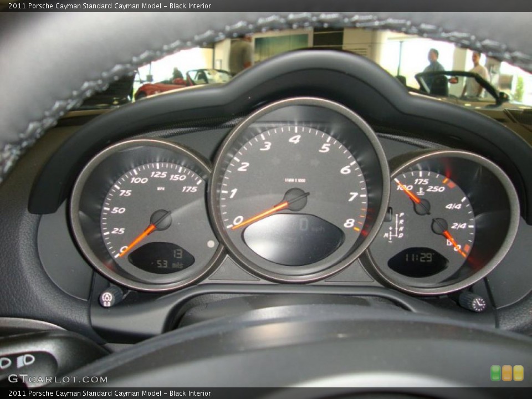Image resolution: width=532 pixels, height=399 pixels.
Task: Click the tachometer needle hub
Action: [296, 199]
